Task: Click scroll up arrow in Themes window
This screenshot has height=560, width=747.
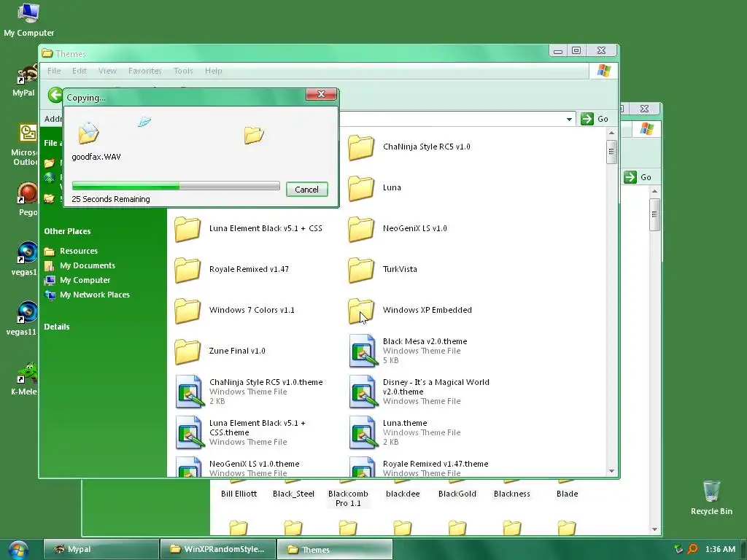Action: click(x=612, y=133)
